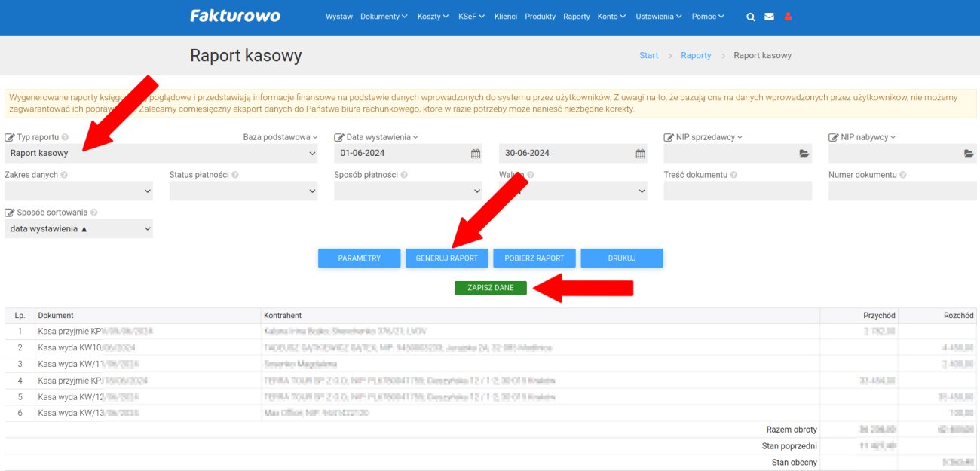The width and height of the screenshot is (980, 471).
Task: Open calendar for end date 30-06-2024
Action: click(640, 154)
